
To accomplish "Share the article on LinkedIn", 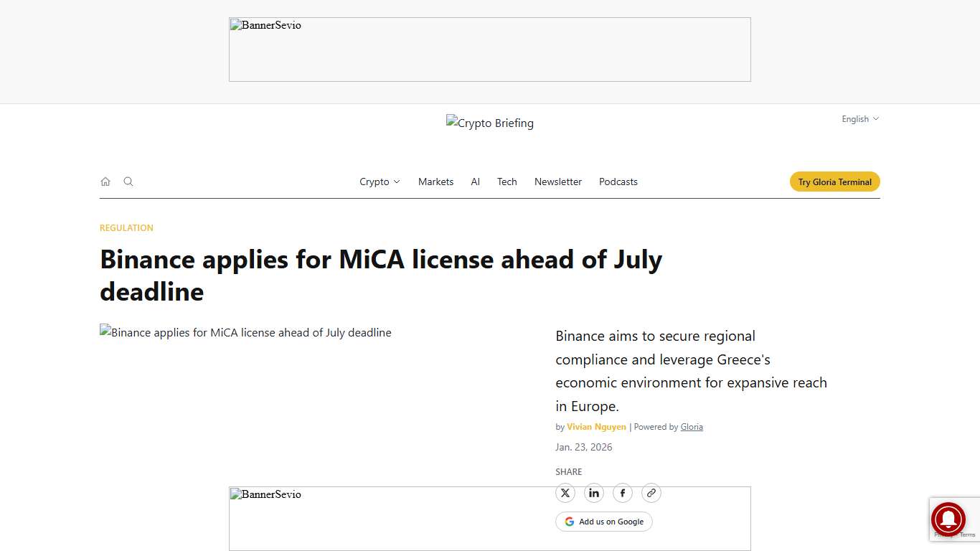I will tap(594, 493).
